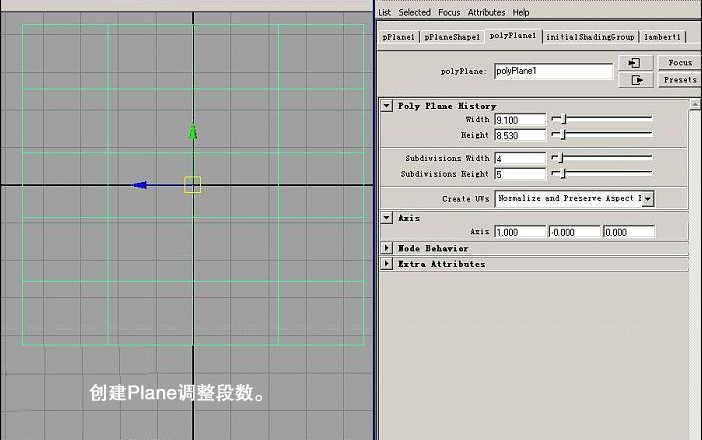Select the polyPlane1 tab

click(513, 36)
